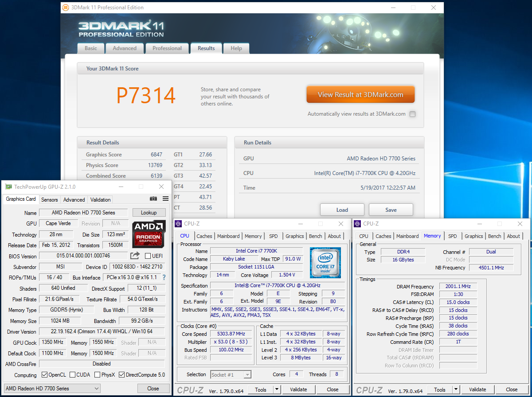
Task: Open the Validation tab in GPU-Z
Action: point(101,200)
